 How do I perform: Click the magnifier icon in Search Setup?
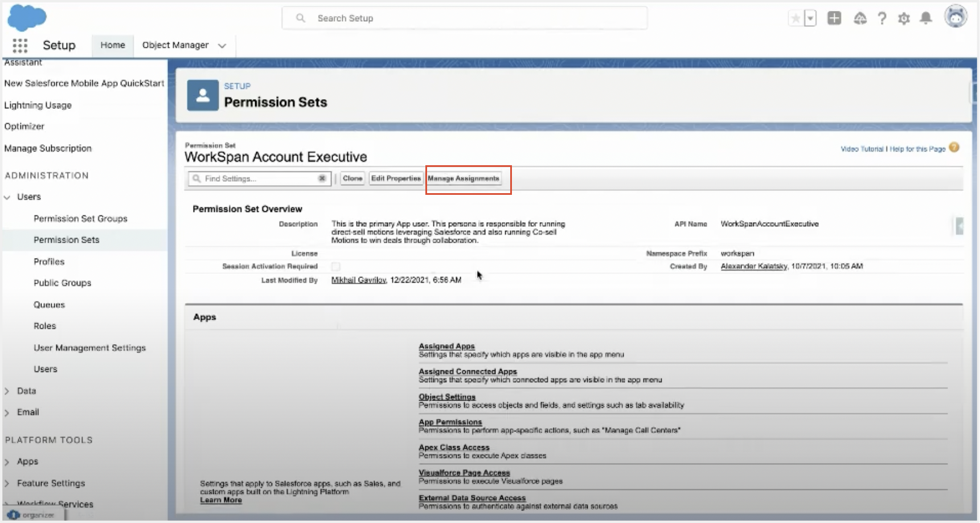301,18
